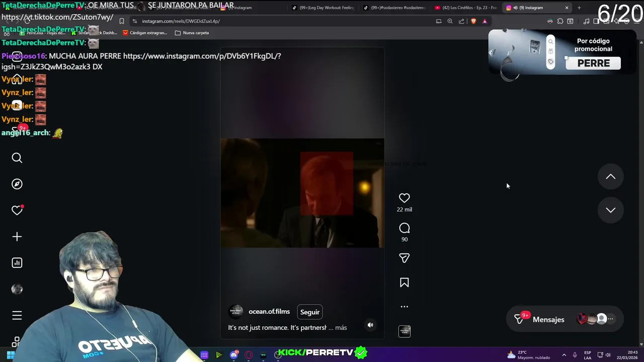This screenshot has width=644, height=362.
Task: Open the Mensajes floating panel
Action: point(565,319)
